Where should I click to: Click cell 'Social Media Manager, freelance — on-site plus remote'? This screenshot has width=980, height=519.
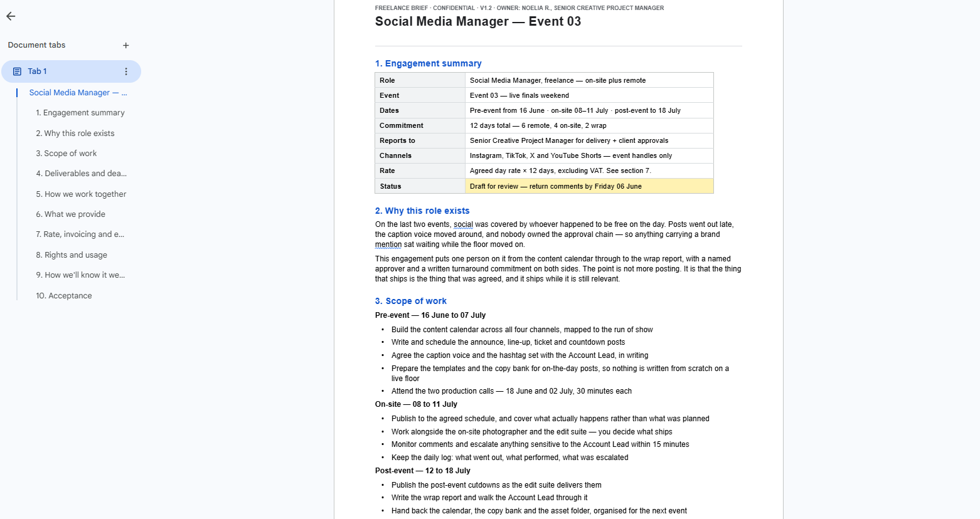pos(589,80)
